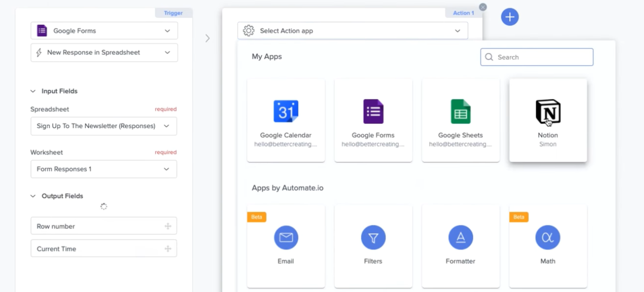Choose the Email app icon
The width and height of the screenshot is (644, 292).
coord(286,237)
